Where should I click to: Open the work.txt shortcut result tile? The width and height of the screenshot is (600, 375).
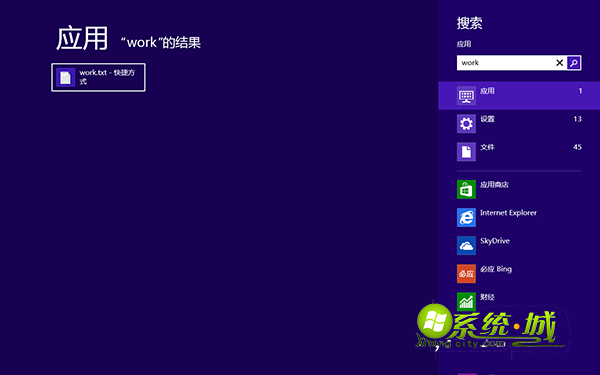[x=98, y=77]
